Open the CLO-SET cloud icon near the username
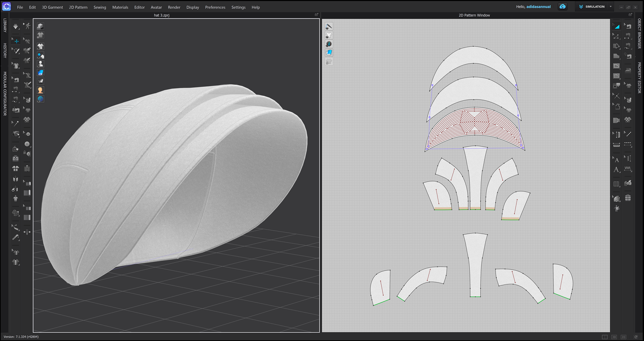Screen dimensions: 644x341 pyautogui.click(x=563, y=6)
